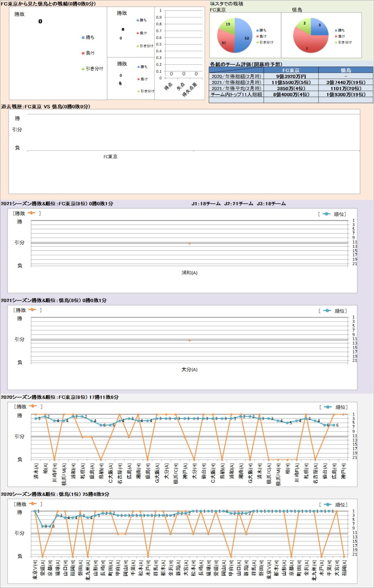This screenshot has height=588, width=374.
Task: Click heading 2020シーズン勝敗&順位:FC東京(6位)
Action: click(x=60, y=397)
